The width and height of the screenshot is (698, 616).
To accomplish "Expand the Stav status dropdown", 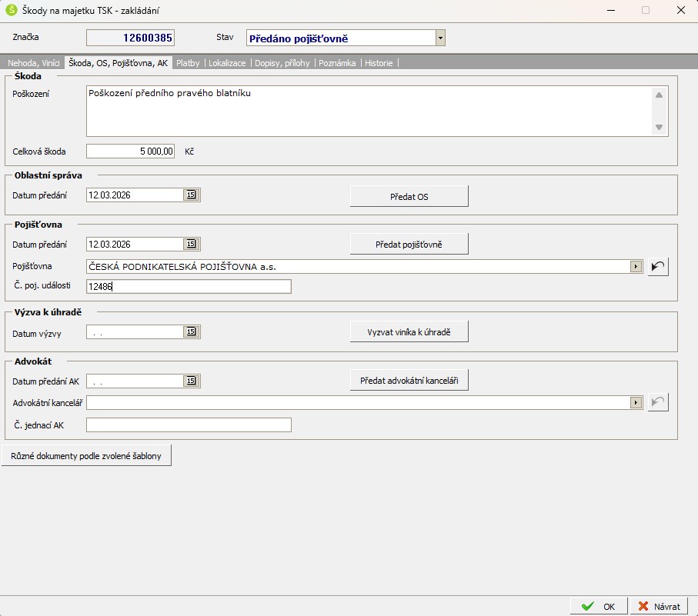I will tap(440, 38).
